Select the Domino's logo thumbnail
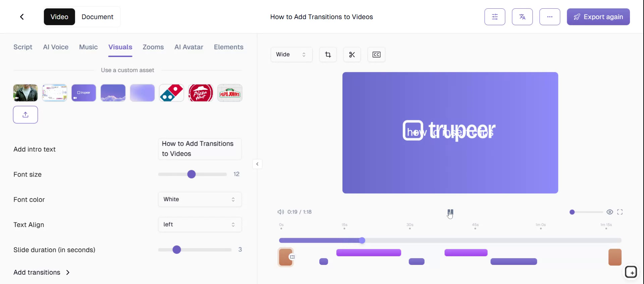Viewport: 644px width, 284px height. 171,93
